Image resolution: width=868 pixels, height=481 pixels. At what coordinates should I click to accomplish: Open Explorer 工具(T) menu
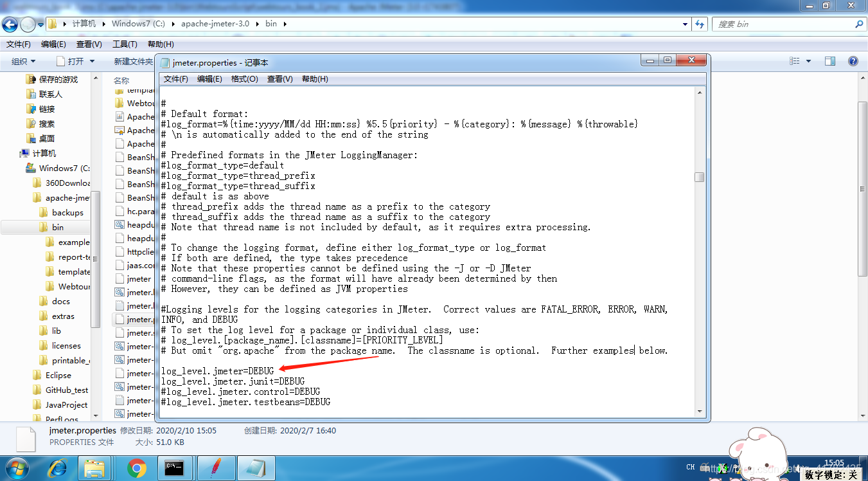(125, 44)
